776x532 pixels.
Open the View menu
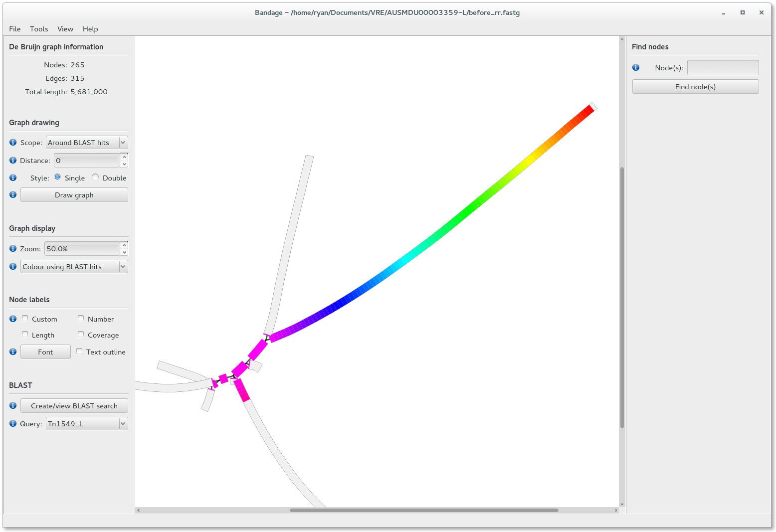(65, 29)
